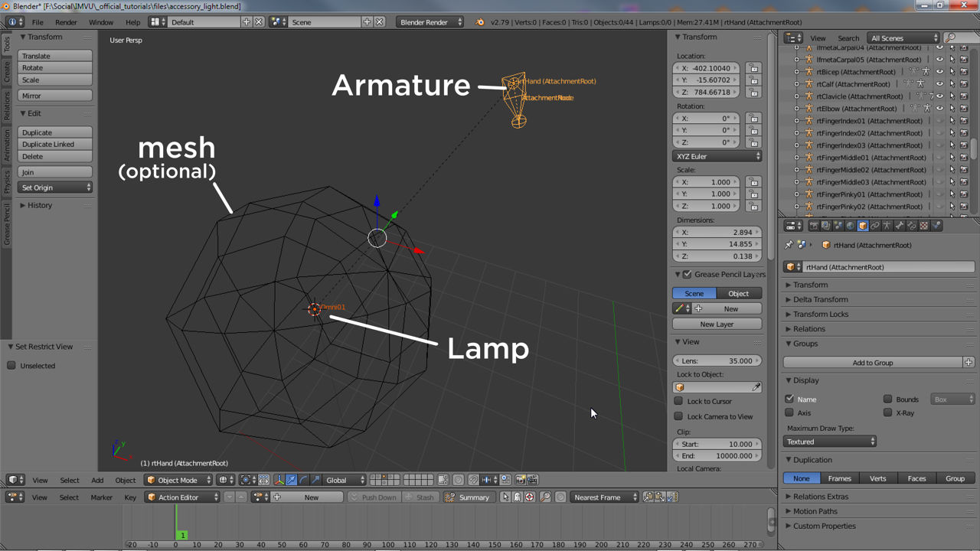This screenshot has width=980, height=551.
Task: Open the dopesheet Marker menu
Action: pos(101,497)
